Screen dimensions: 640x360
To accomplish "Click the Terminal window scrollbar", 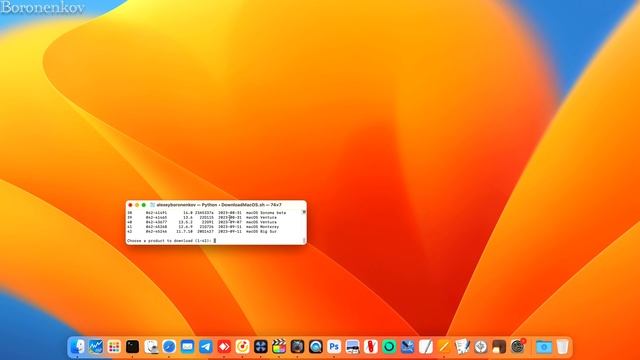I will pyautogui.click(x=304, y=227).
